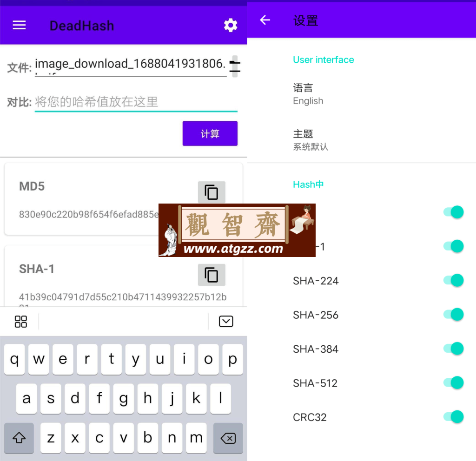Tap the 'm' key
The height and width of the screenshot is (461, 476).
tap(197, 438)
